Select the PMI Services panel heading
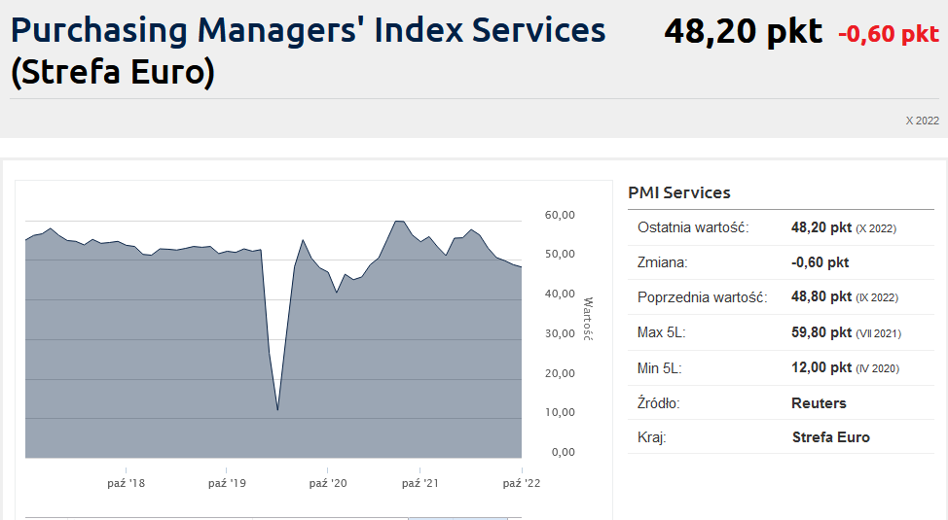This screenshot has width=948, height=520. point(679,193)
